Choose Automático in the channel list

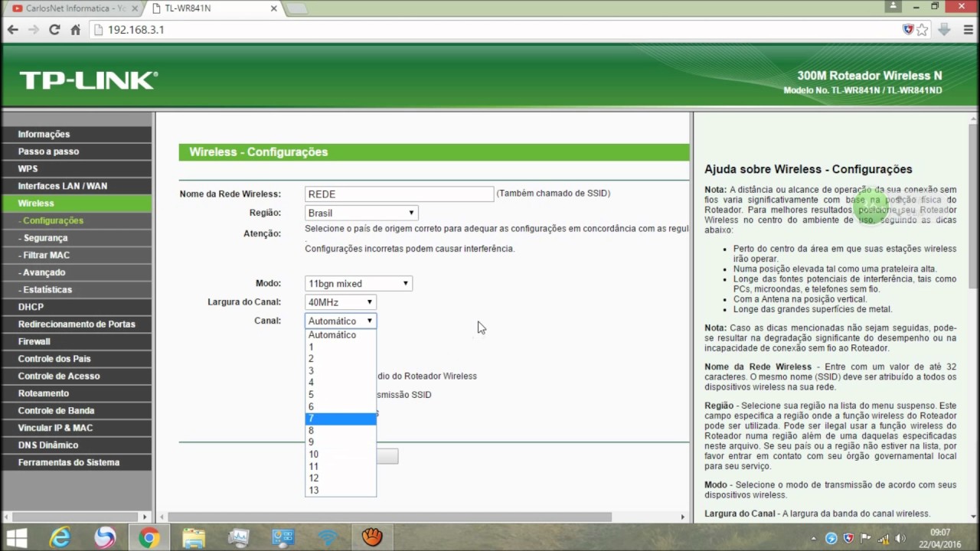click(341, 335)
